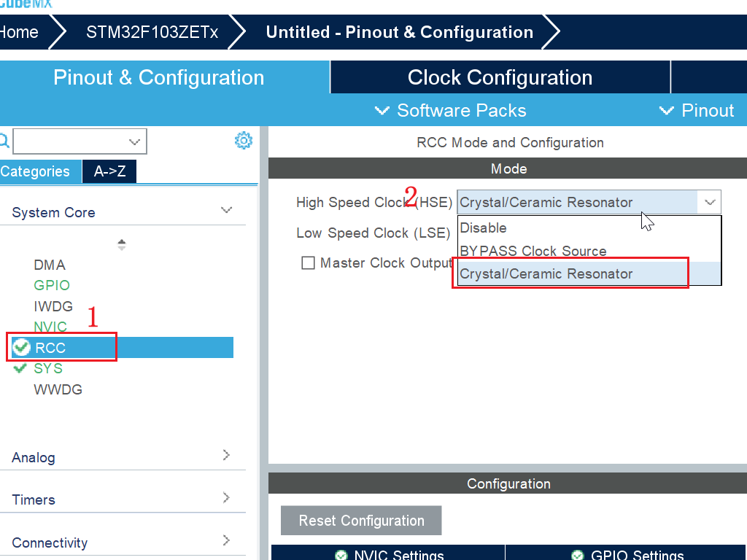This screenshot has height=560, width=747.
Task: Expand the Analog category
Action: pyautogui.click(x=226, y=455)
